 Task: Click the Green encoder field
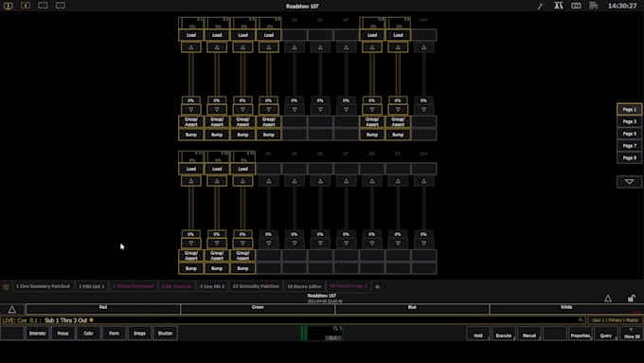coord(258,309)
